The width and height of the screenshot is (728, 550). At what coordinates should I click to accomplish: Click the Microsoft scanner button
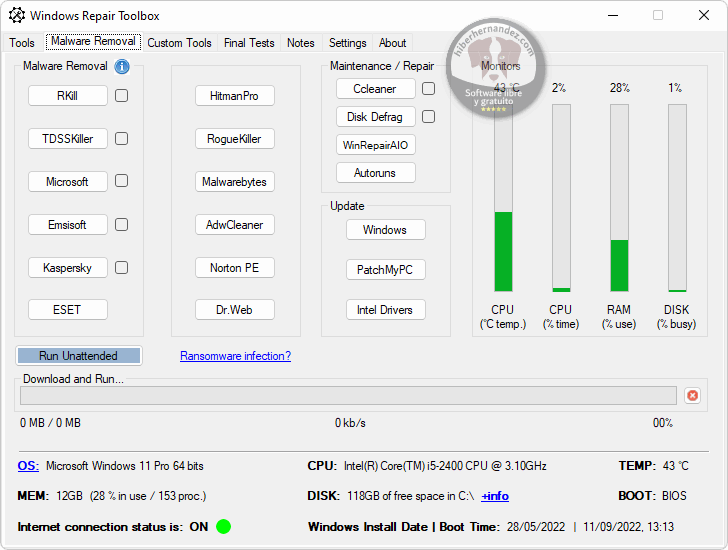(x=68, y=181)
